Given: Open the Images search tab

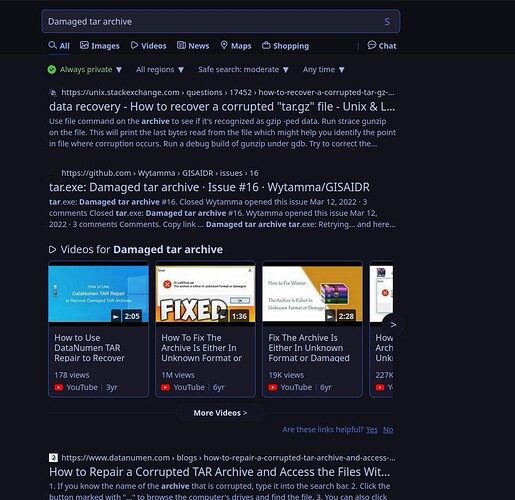Looking at the screenshot, I should 100,46.
